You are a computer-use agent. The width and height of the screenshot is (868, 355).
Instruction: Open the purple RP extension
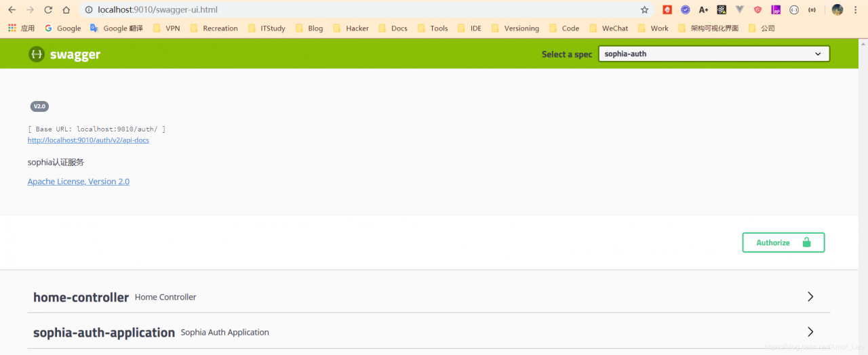pos(776,9)
